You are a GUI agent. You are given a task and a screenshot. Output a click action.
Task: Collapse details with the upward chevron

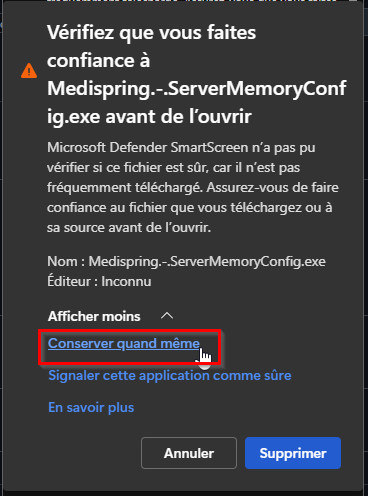coord(167,316)
